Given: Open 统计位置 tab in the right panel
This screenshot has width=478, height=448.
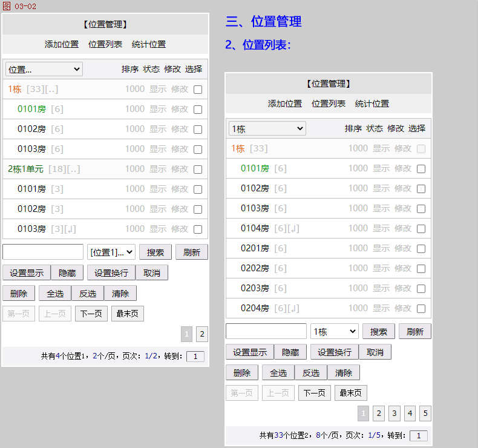Looking at the screenshot, I should [x=372, y=104].
